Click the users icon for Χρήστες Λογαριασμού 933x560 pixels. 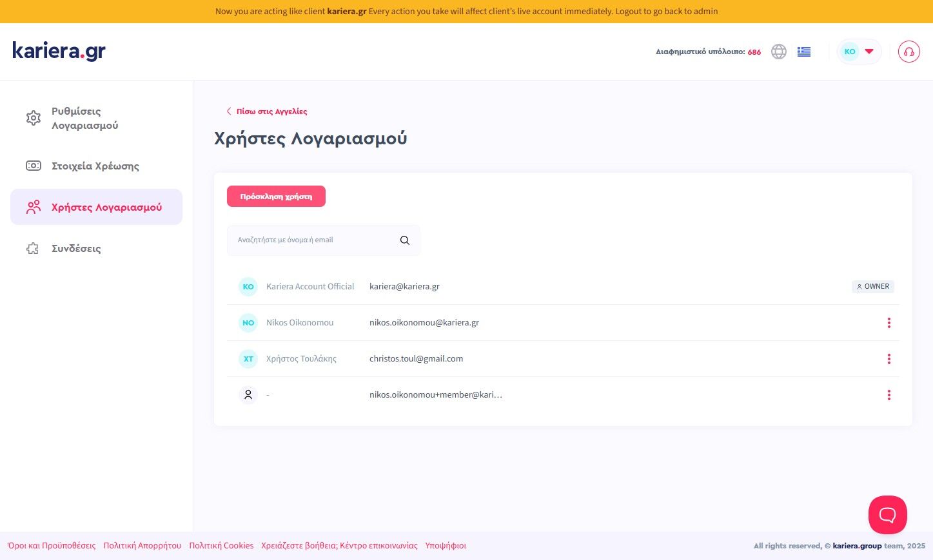click(x=34, y=207)
